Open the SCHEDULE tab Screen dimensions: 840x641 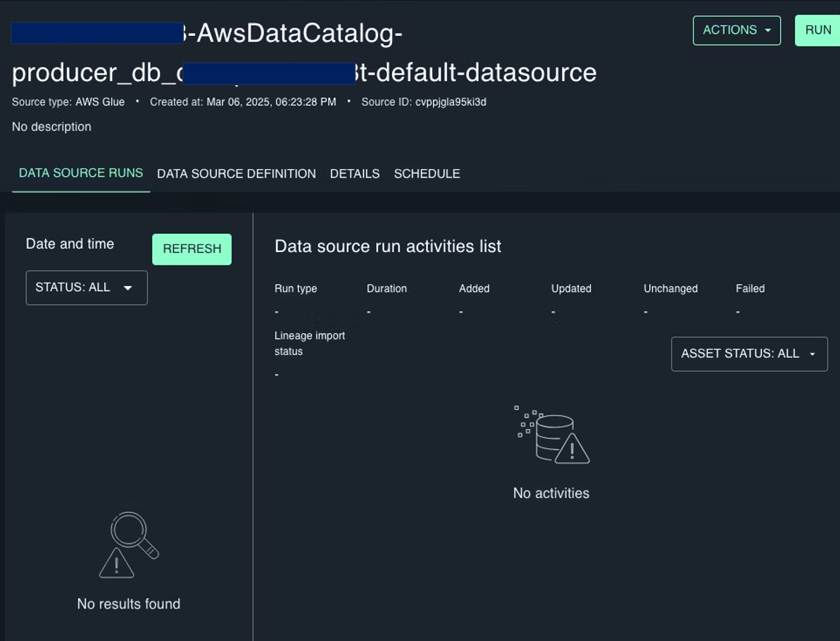point(427,174)
